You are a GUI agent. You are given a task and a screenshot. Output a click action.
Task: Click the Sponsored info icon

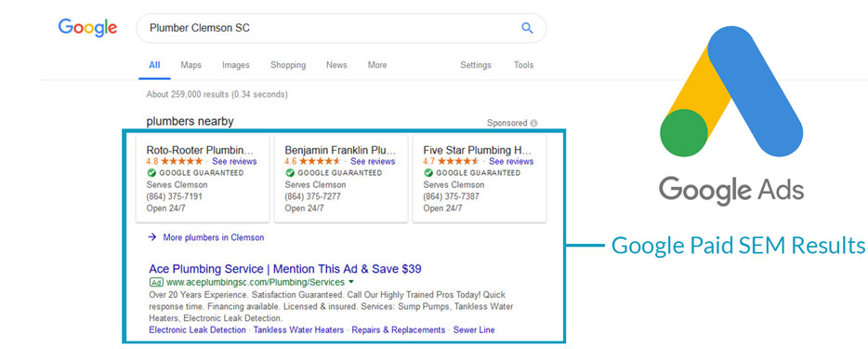click(x=533, y=123)
